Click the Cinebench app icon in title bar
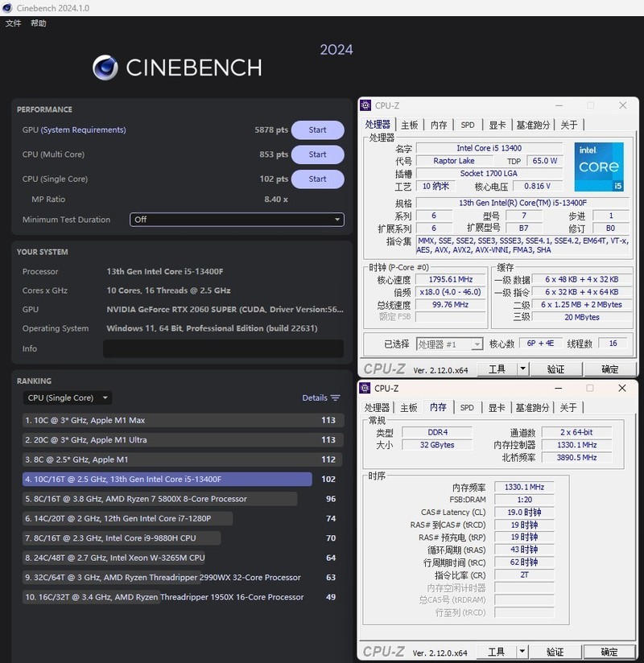 pos(7,8)
